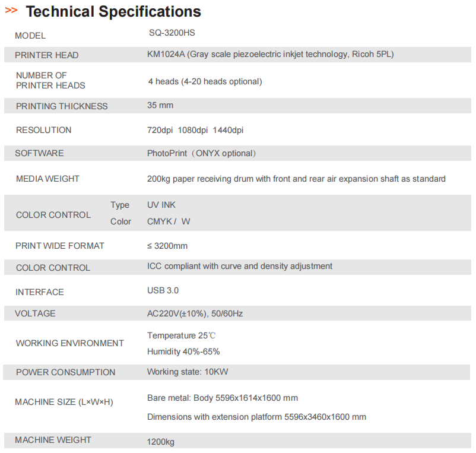Click the 35 mm printing thickness value

160,106
